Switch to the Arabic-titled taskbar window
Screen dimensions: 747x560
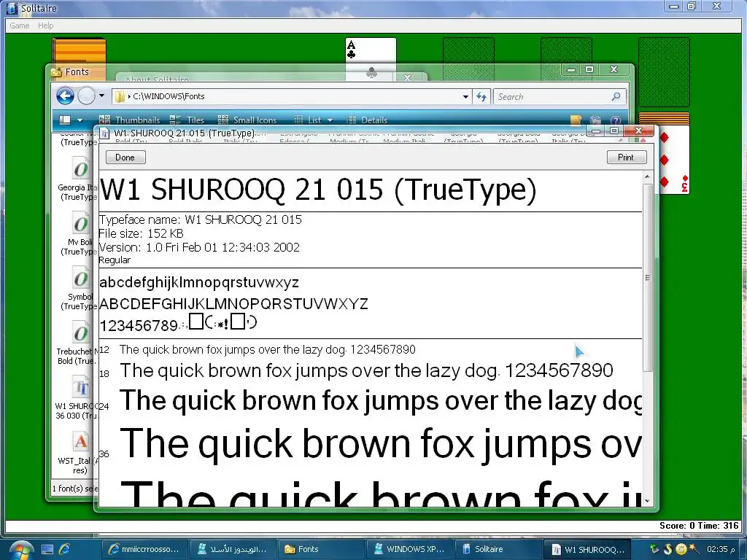[x=231, y=549]
